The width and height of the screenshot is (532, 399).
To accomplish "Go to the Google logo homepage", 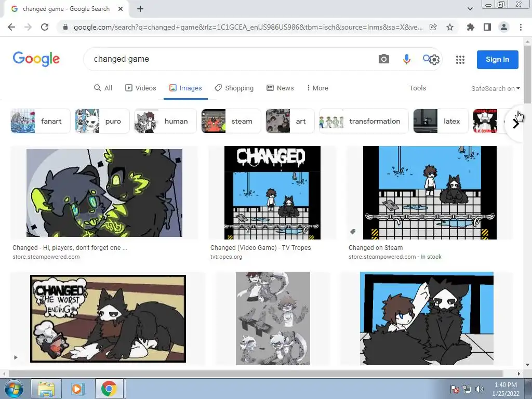I will tap(36, 59).
